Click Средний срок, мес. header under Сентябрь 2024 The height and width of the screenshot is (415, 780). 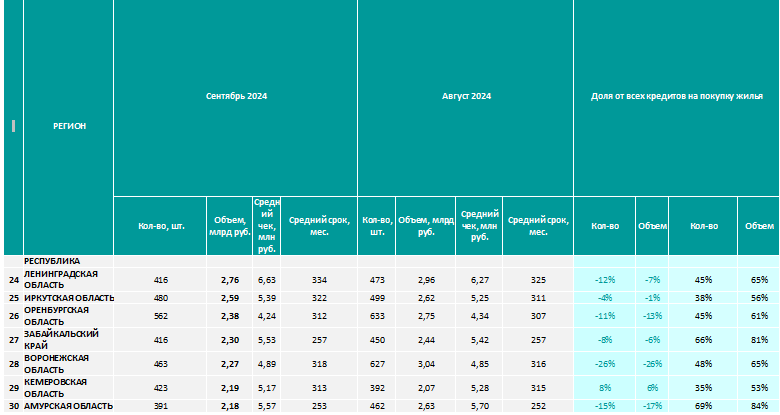pyautogui.click(x=319, y=226)
